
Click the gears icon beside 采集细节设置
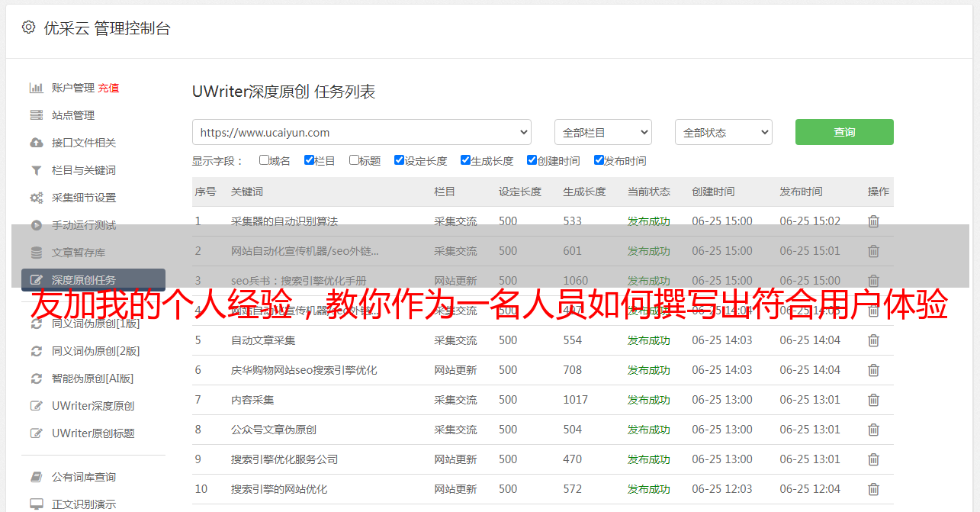click(x=36, y=198)
